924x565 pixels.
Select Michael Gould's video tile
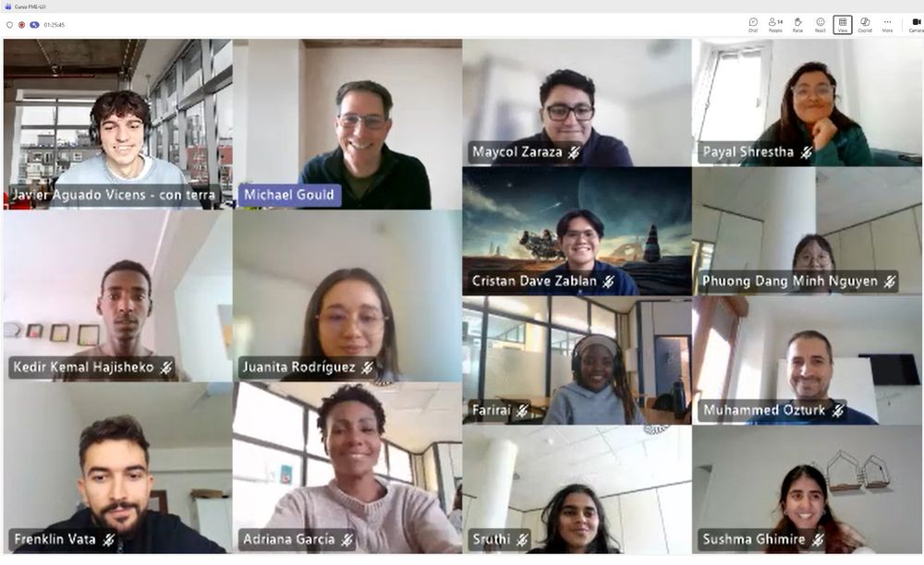pyautogui.click(x=347, y=125)
